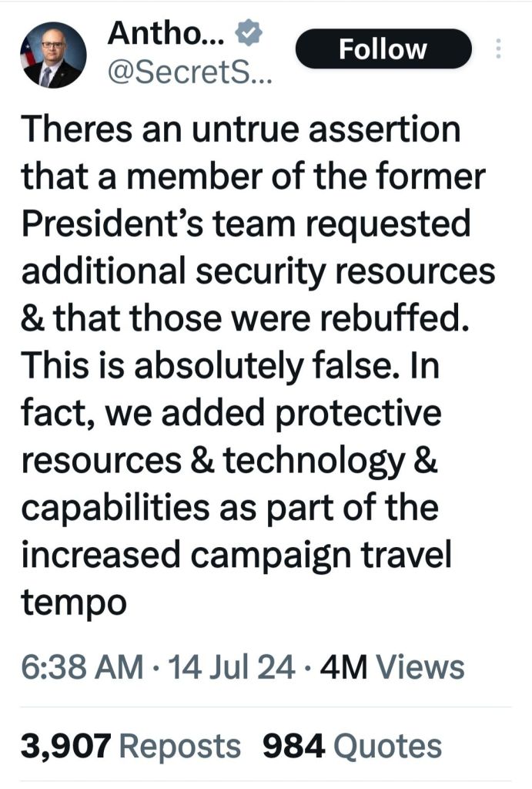Click the phrase "President's team requested"

(246, 224)
